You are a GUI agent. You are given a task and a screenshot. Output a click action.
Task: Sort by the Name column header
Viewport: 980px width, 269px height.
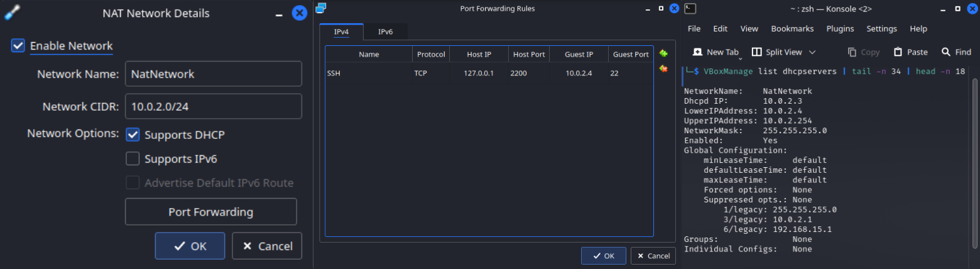(369, 55)
